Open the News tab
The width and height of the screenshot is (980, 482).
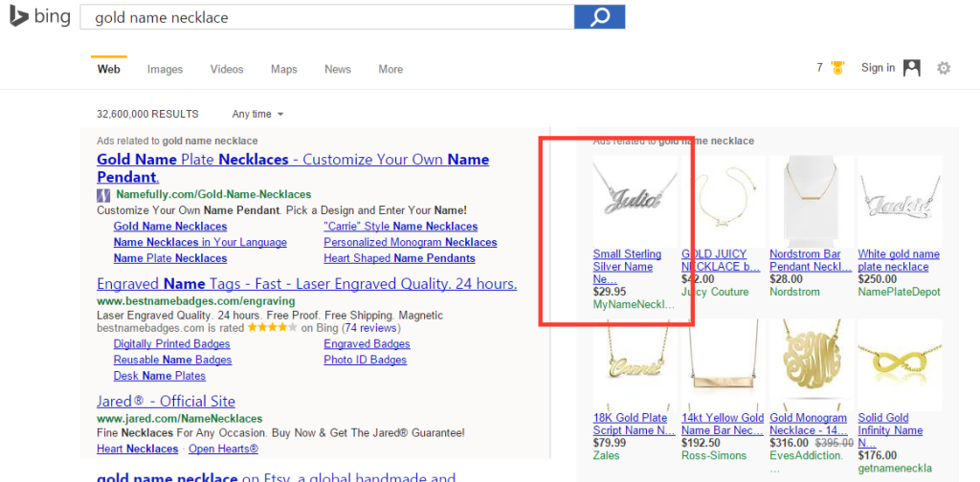point(338,69)
